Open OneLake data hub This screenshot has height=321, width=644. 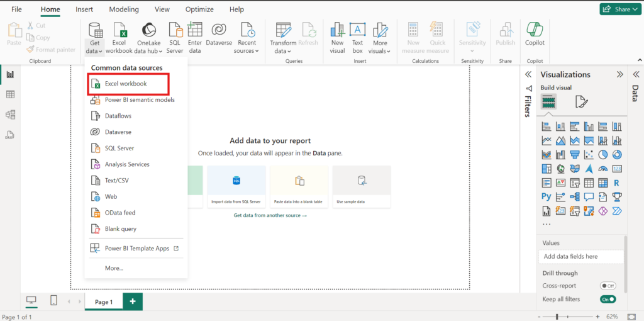[148, 38]
